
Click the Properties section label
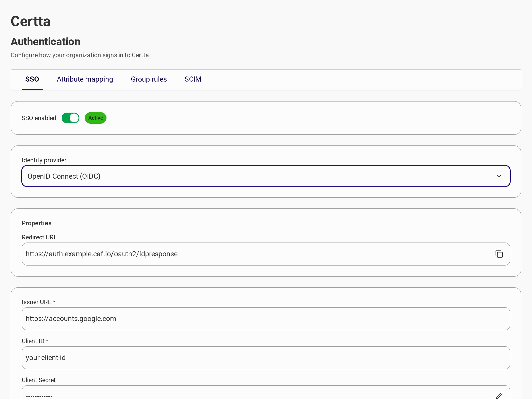37,223
